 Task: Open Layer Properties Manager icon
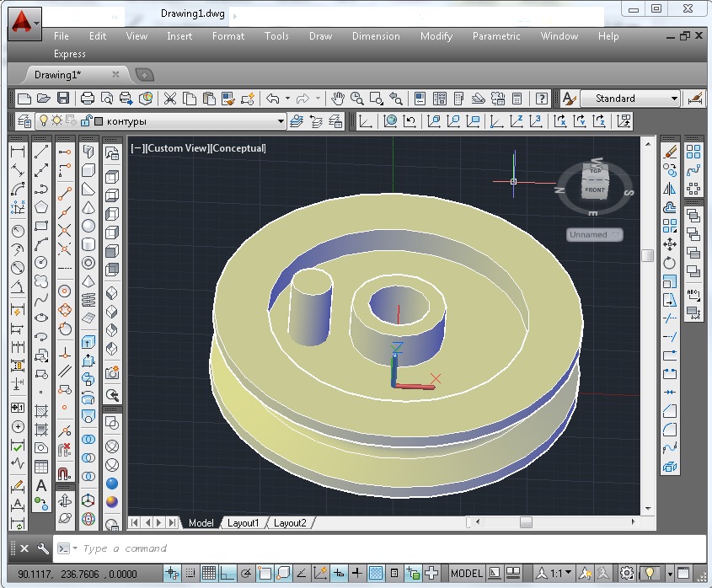pyautogui.click(x=24, y=121)
